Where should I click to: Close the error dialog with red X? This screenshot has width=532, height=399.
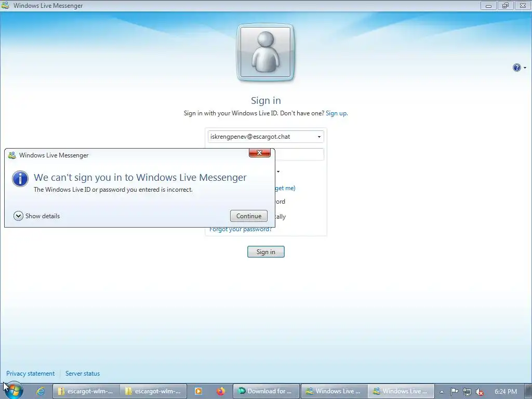point(260,153)
